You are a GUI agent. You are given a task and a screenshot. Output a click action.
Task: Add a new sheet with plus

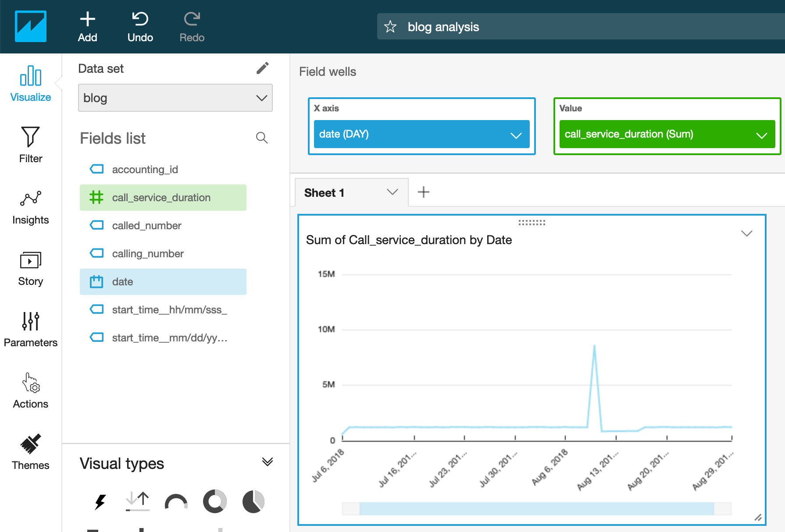424,192
